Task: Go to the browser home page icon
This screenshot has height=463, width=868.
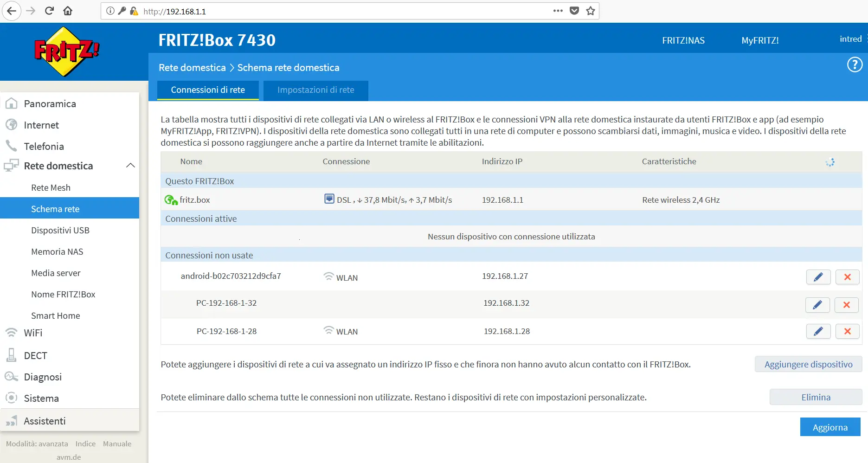Action: point(68,11)
